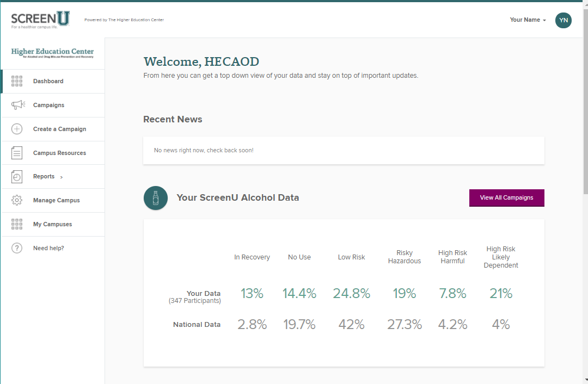This screenshot has width=588, height=384.
Task: Click the national 42% value
Action: coord(351,324)
